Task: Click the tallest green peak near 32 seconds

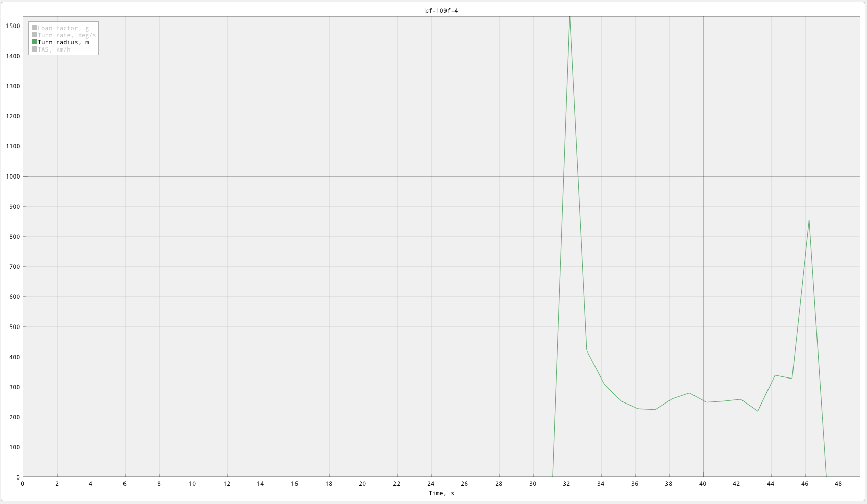Action: [x=569, y=19]
